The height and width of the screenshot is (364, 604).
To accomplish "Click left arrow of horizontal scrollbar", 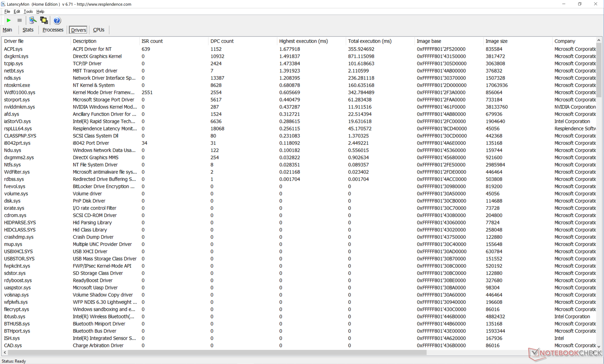I will (5, 352).
